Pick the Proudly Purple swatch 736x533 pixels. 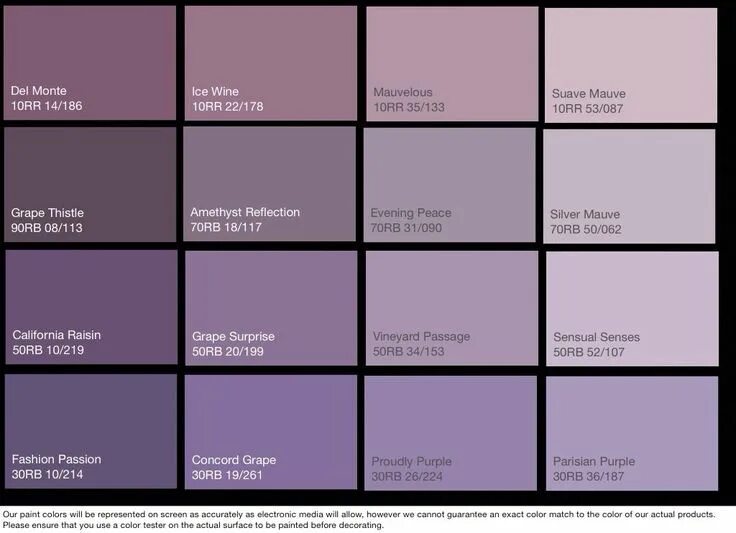click(451, 433)
